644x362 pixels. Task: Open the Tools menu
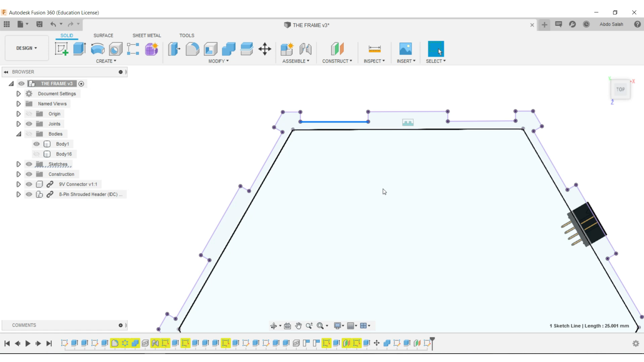pos(186,35)
